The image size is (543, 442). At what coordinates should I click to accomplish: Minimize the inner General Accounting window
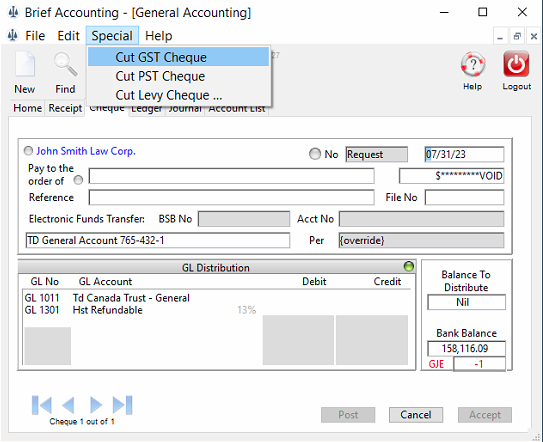click(500, 36)
